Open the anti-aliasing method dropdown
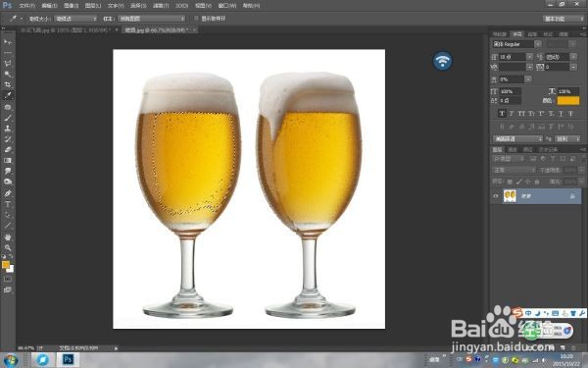This screenshot has width=588, height=368. (567, 139)
